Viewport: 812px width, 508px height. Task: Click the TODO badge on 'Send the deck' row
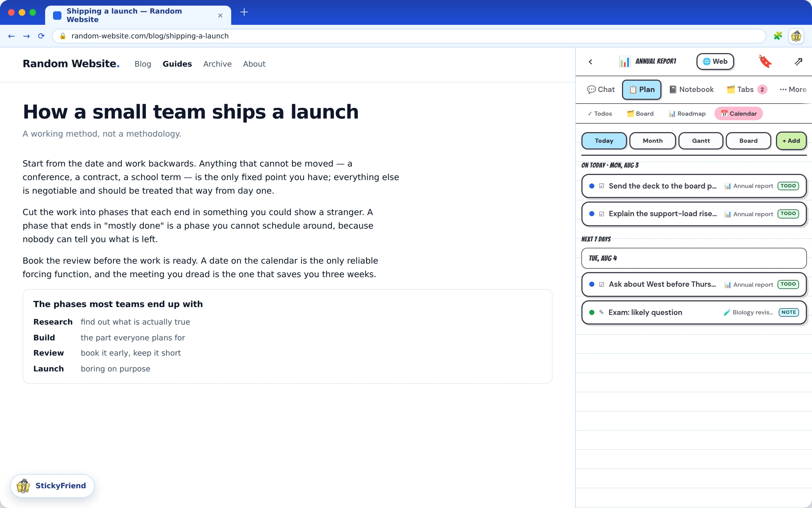[x=788, y=186]
